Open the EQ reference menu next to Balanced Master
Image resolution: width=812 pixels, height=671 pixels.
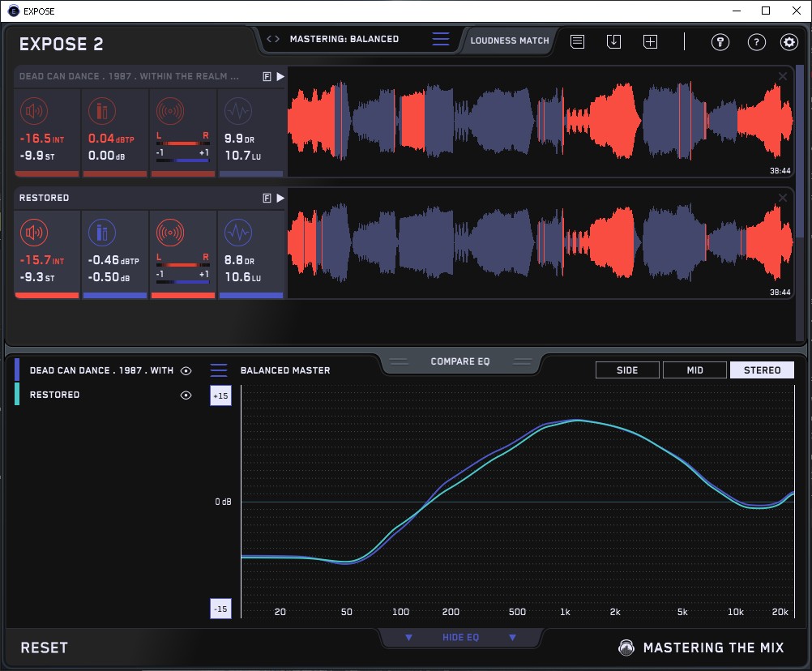(x=219, y=370)
